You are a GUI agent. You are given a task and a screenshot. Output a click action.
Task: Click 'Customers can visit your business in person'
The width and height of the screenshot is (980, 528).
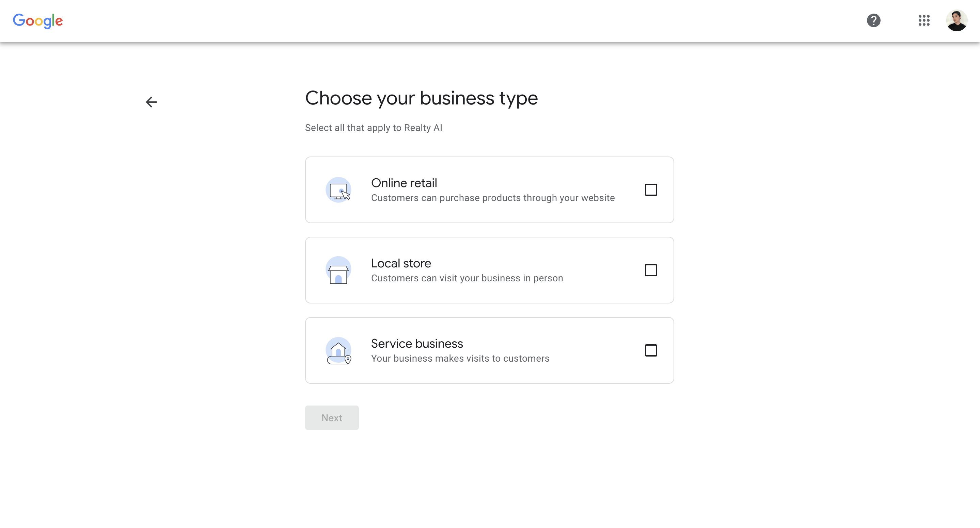click(467, 278)
